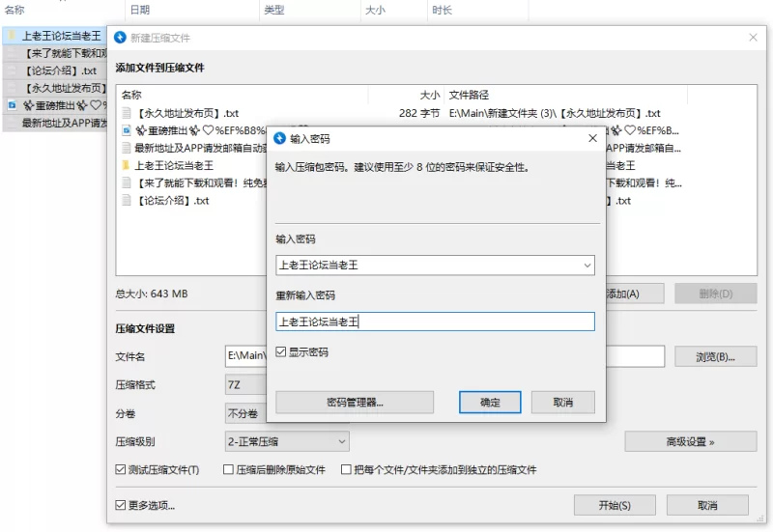Click the text file icon for 【永久地址发布页】.txt
Screen dimensions: 773x532
(x=126, y=113)
